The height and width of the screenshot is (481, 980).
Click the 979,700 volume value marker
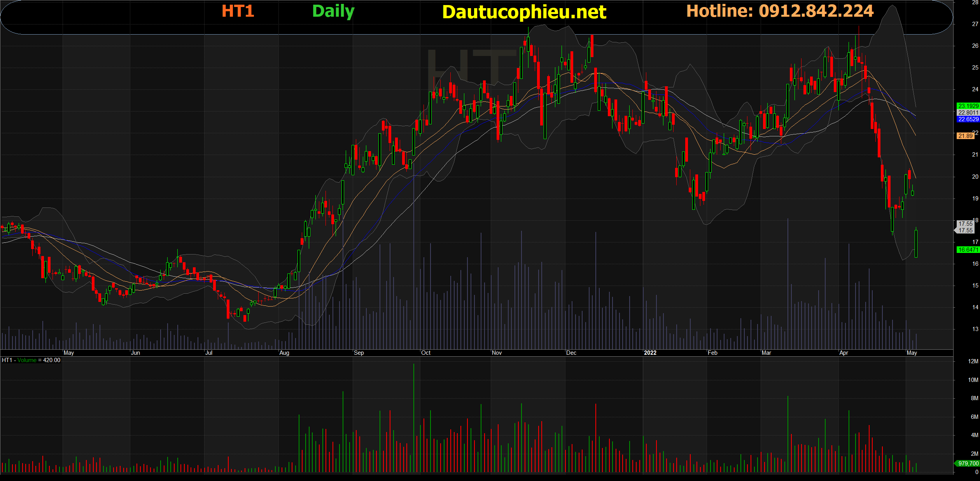967,464
